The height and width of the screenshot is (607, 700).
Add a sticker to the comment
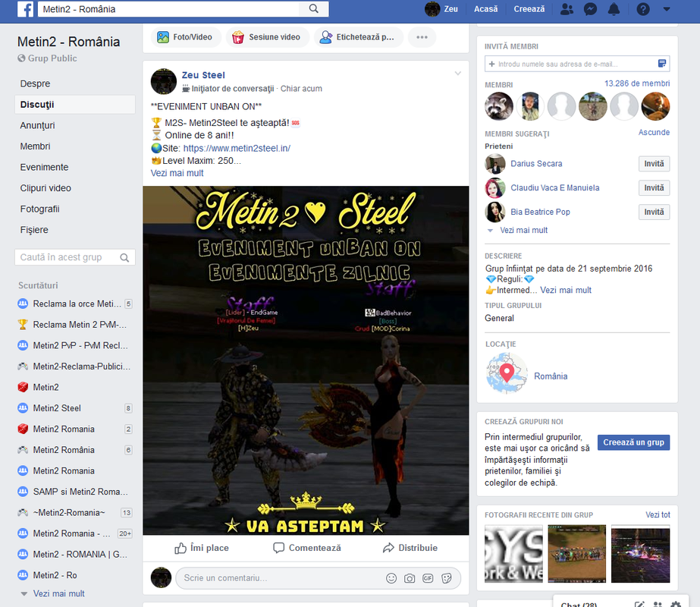point(447,578)
